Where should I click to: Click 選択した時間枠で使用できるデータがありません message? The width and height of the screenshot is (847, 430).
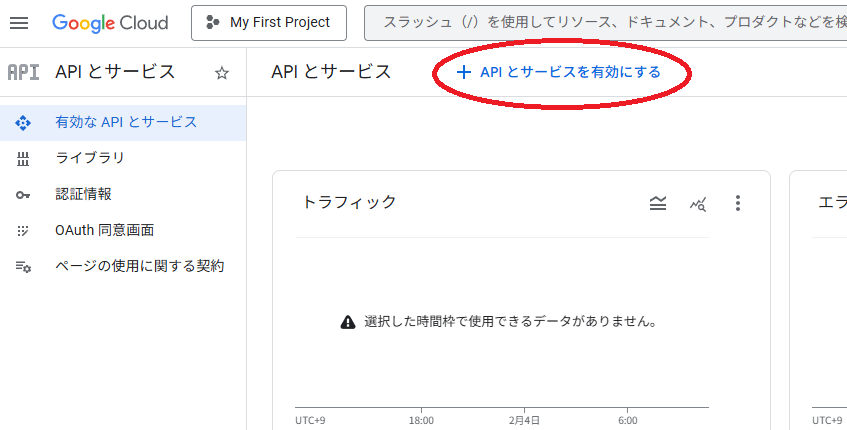click(511, 322)
